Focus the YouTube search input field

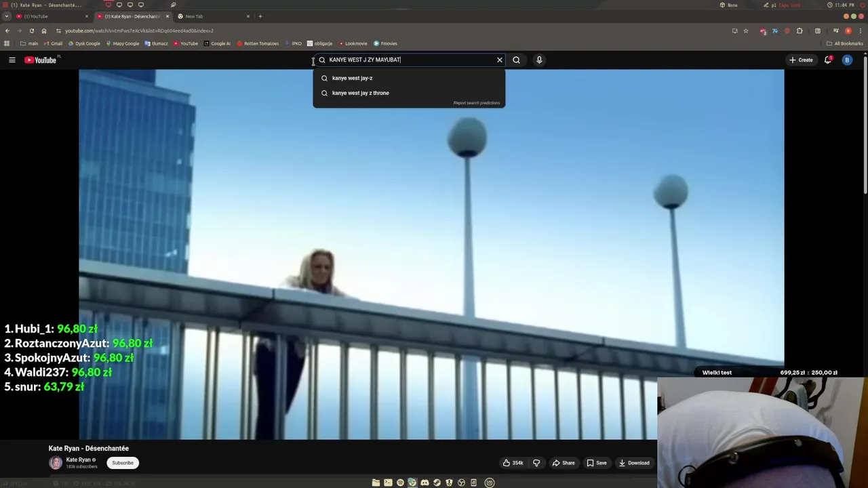pos(410,60)
